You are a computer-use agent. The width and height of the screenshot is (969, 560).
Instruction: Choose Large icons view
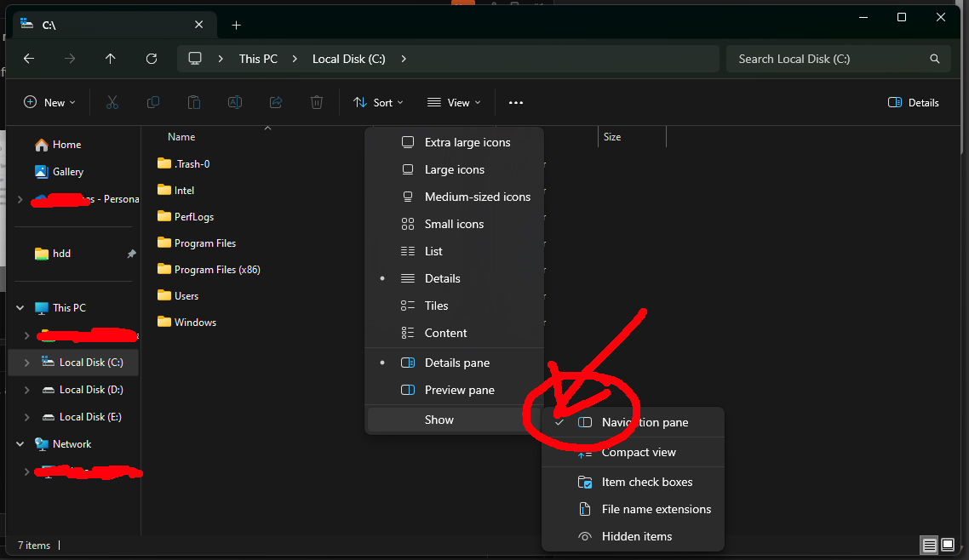tap(454, 170)
